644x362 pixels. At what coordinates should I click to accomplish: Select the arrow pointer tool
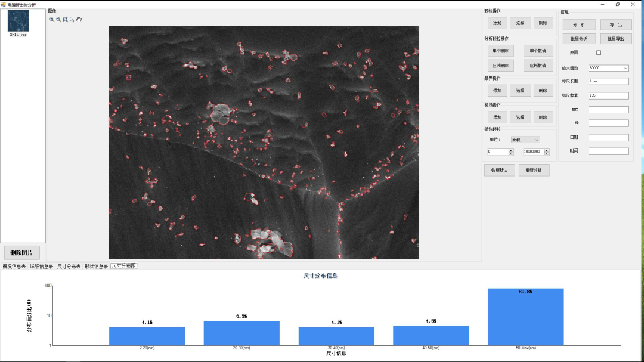click(72, 20)
